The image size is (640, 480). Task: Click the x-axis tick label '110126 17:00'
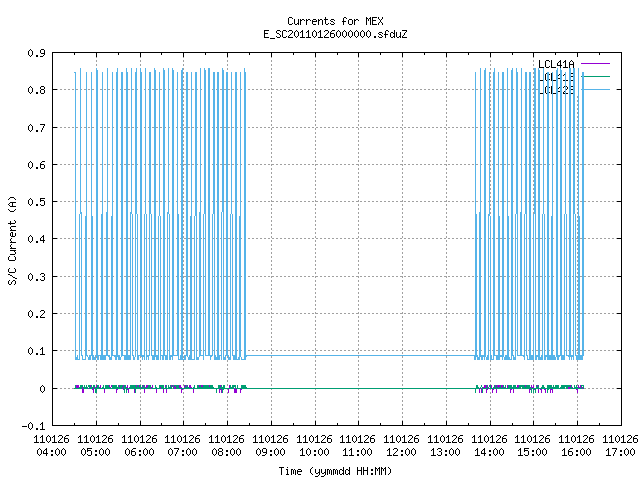[x=620, y=446]
